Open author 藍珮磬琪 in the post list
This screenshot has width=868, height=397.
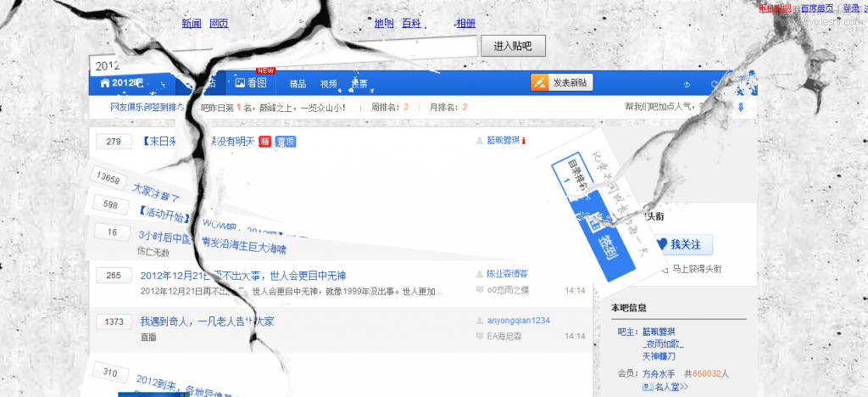[503, 141]
